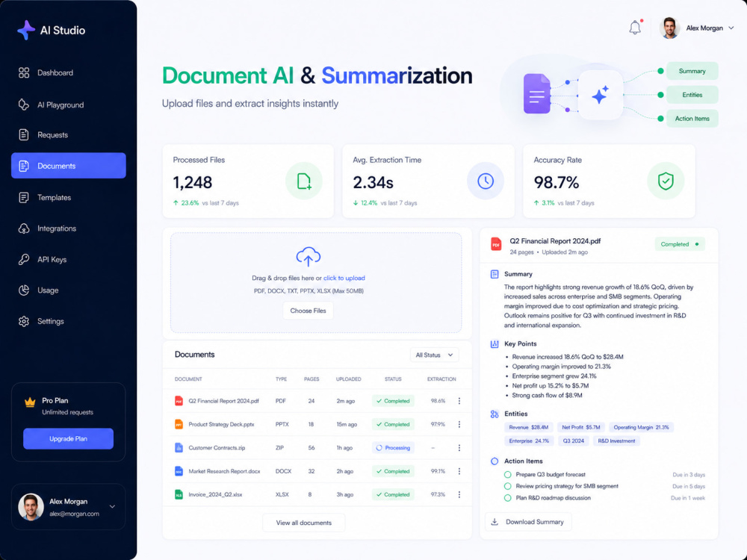This screenshot has width=747, height=560.
Task: Click the Summary section icon
Action: tap(495, 274)
